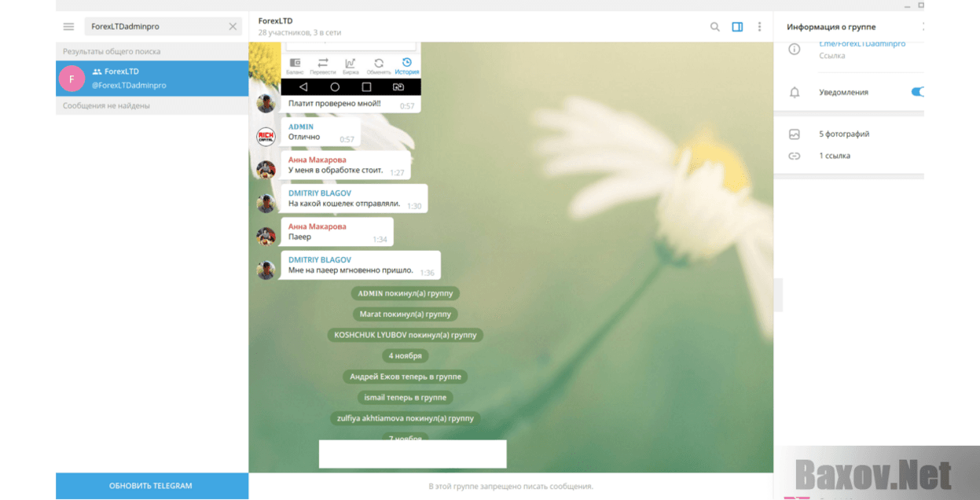View the 5 shared photos

[844, 134]
